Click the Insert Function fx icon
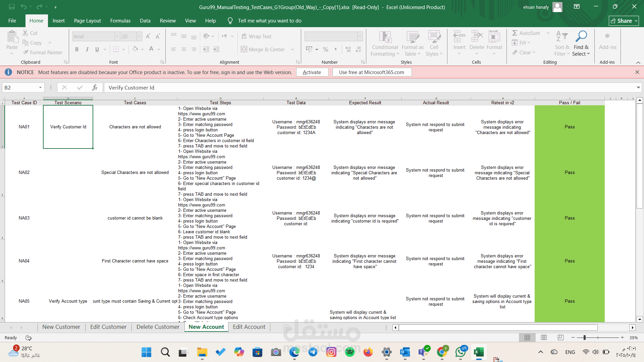Viewport: 644px width, 362px height. tap(95, 87)
